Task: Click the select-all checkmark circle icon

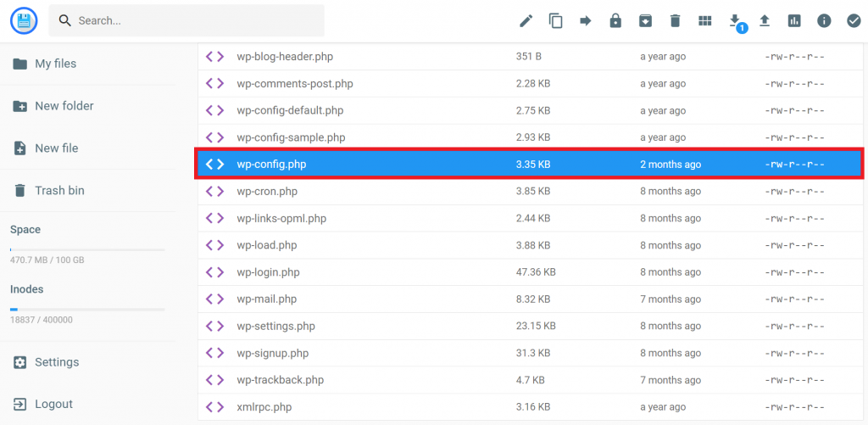Action: tap(854, 21)
